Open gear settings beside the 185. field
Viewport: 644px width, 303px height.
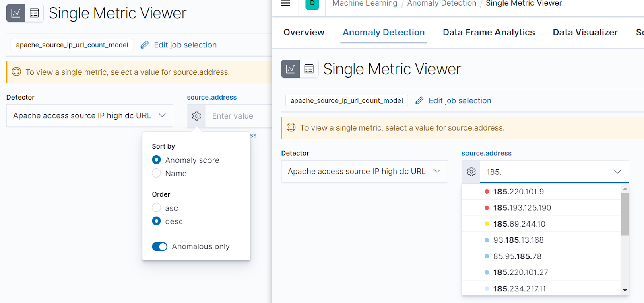click(x=471, y=172)
